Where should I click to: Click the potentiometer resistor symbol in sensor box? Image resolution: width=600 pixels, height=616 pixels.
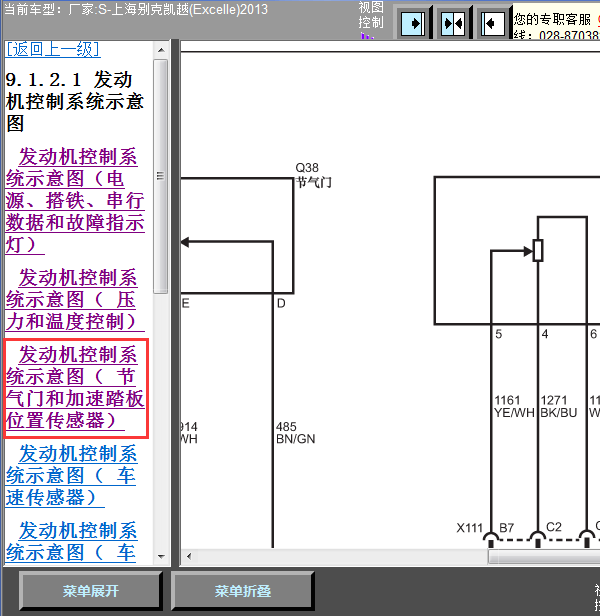(x=538, y=250)
